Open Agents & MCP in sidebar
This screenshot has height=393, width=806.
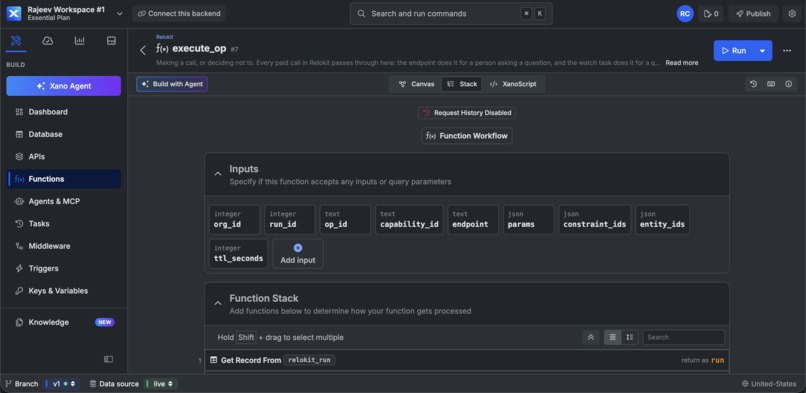click(64, 201)
